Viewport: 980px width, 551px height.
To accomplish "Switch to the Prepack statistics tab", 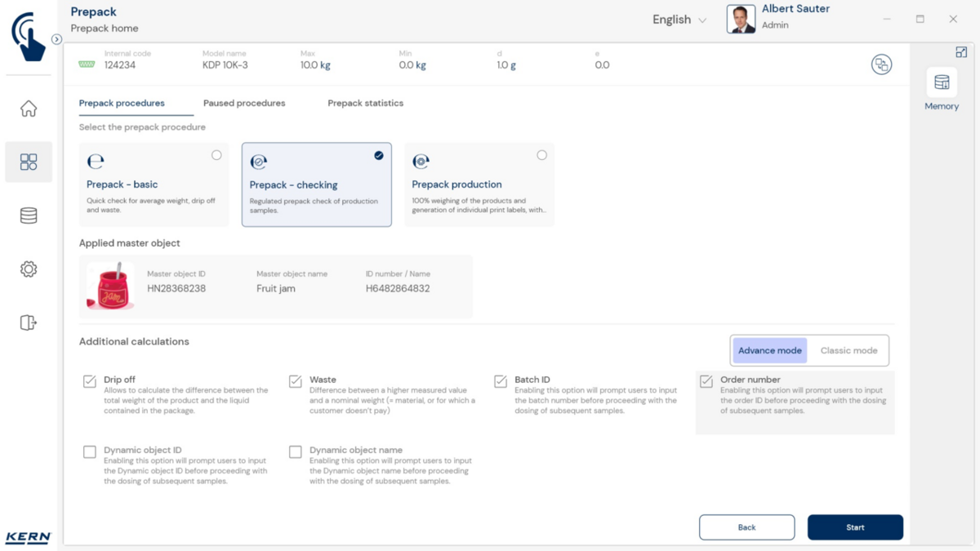I will coord(365,104).
